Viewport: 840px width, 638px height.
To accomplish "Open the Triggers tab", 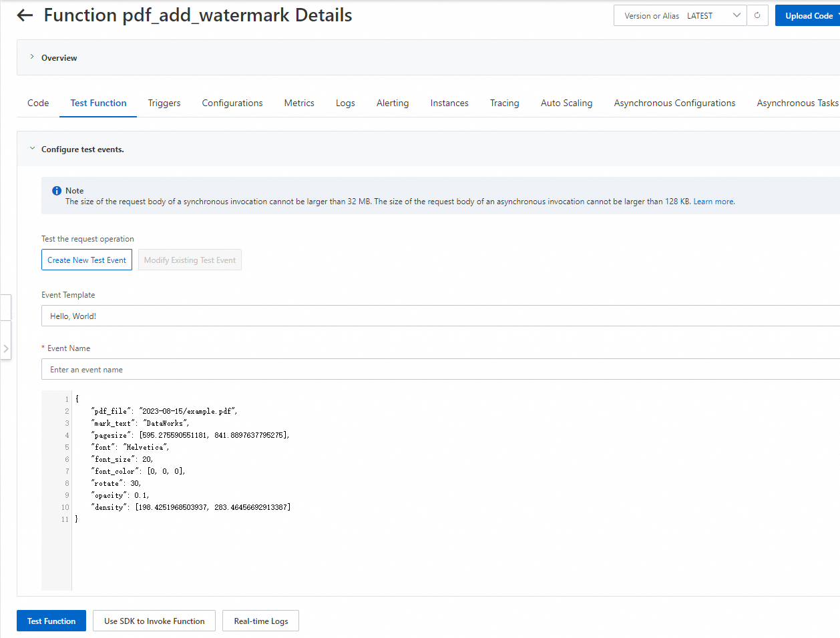I will coord(164,103).
